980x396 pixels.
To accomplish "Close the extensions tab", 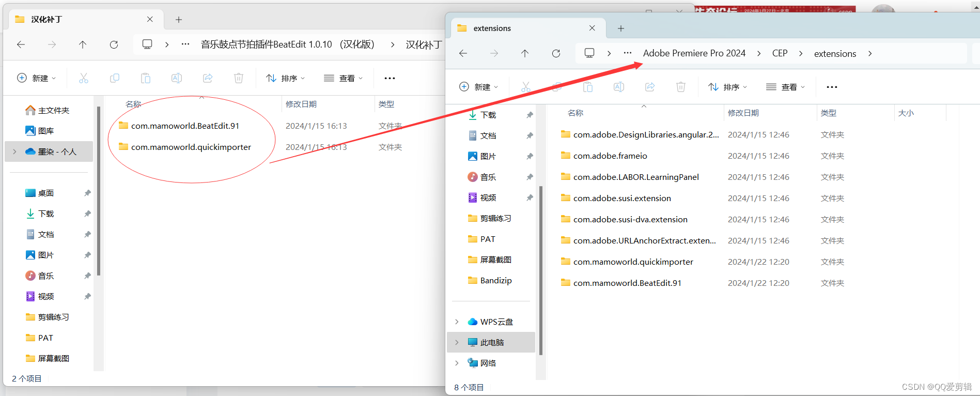I will click(592, 28).
